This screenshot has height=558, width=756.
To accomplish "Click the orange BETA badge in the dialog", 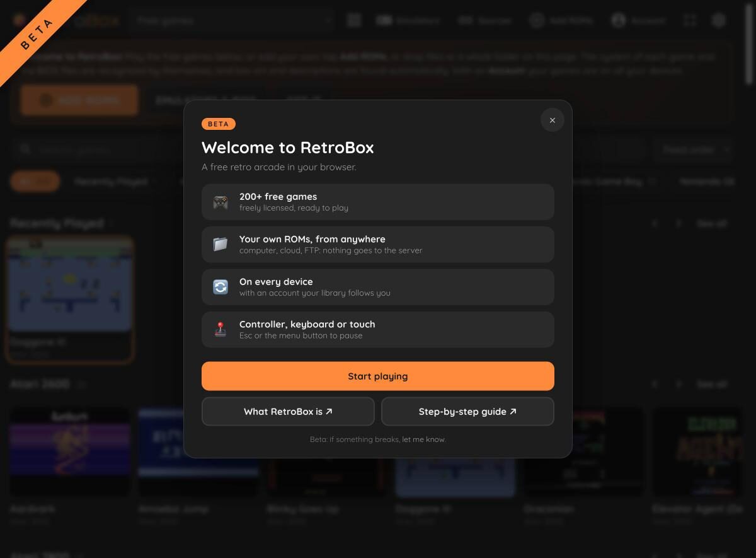I will pos(219,124).
